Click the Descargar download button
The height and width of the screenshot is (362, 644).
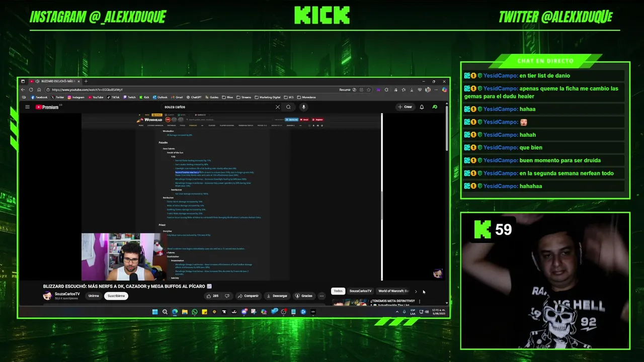click(277, 296)
